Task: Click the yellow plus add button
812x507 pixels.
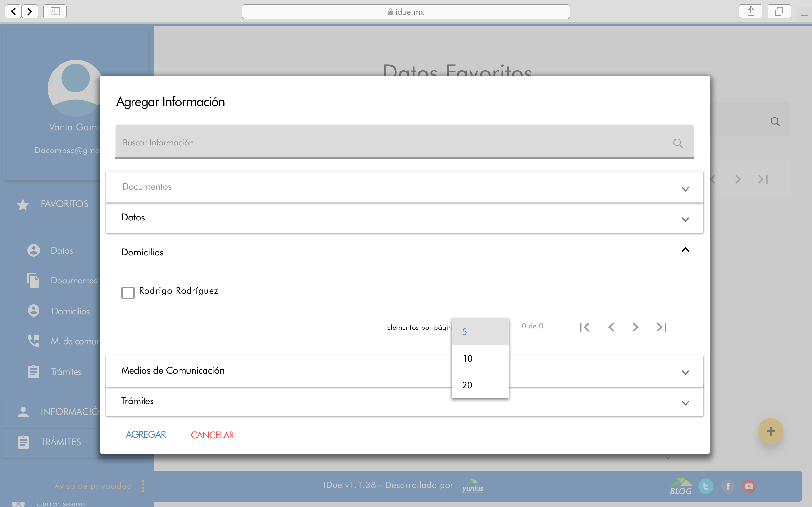Action: pyautogui.click(x=770, y=431)
